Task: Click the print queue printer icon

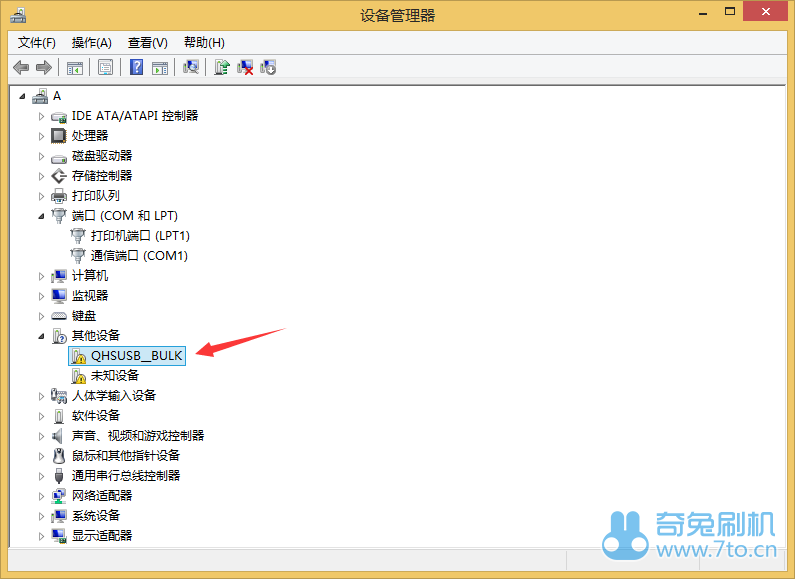Action: coord(59,196)
